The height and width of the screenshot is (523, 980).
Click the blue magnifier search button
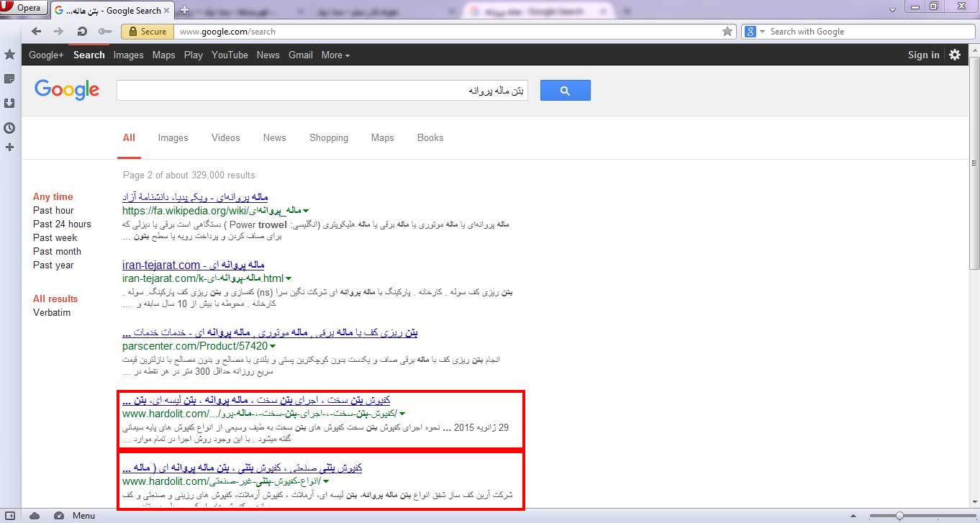(x=565, y=90)
